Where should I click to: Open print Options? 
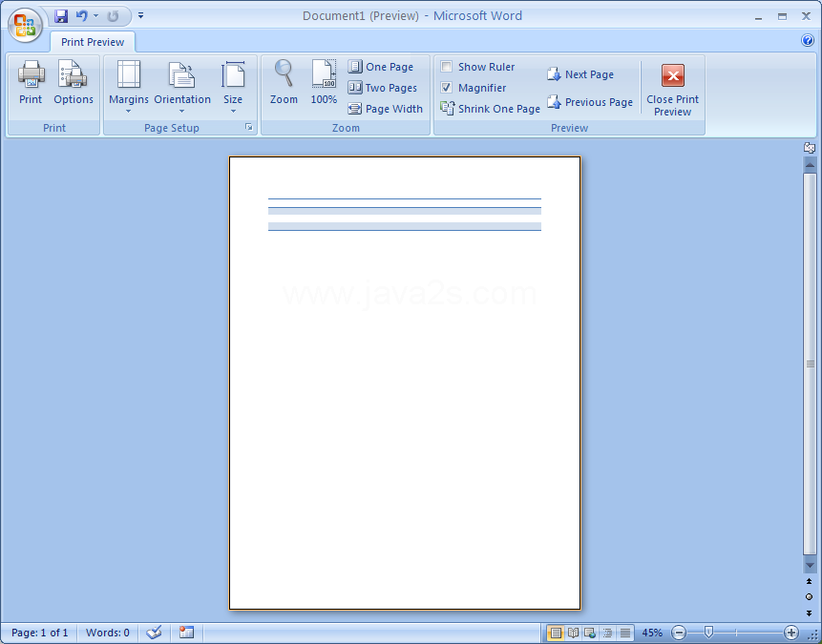[x=74, y=82]
